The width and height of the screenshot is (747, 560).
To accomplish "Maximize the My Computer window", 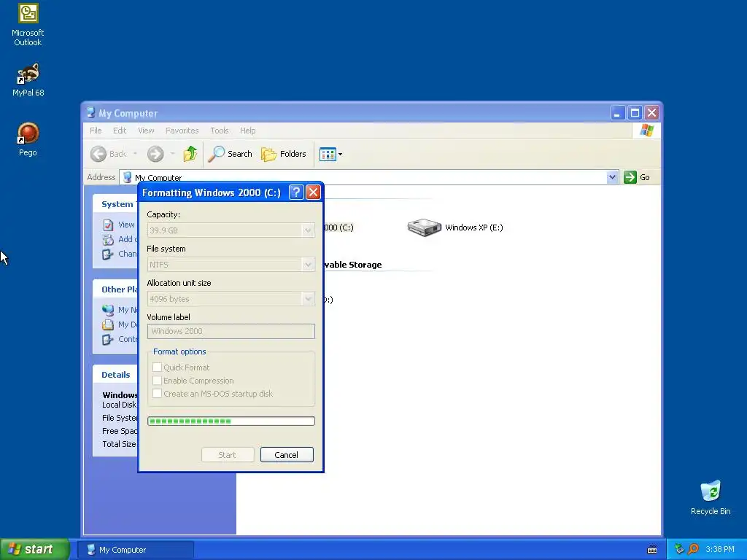I will 635,113.
